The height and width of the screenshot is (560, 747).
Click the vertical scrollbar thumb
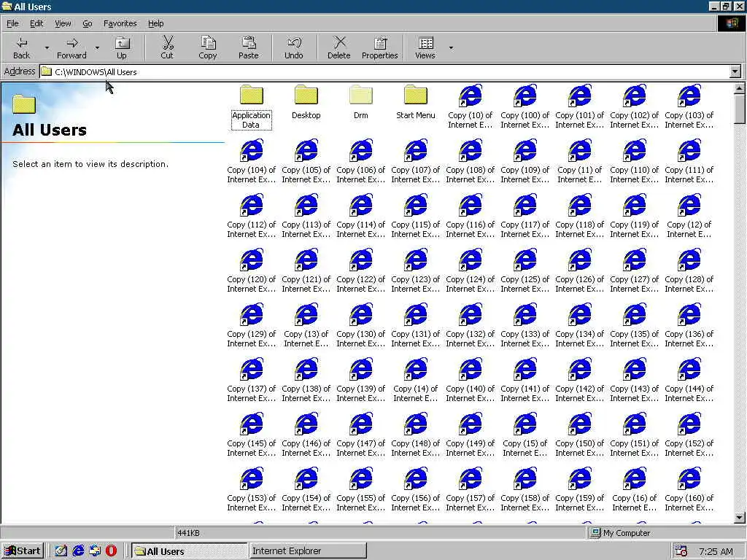[x=740, y=109]
